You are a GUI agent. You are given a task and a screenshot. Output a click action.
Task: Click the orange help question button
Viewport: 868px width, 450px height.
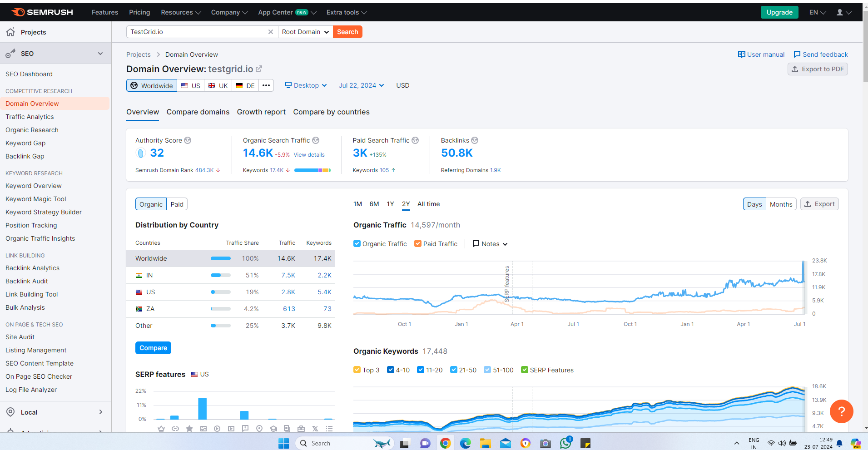coord(841,411)
